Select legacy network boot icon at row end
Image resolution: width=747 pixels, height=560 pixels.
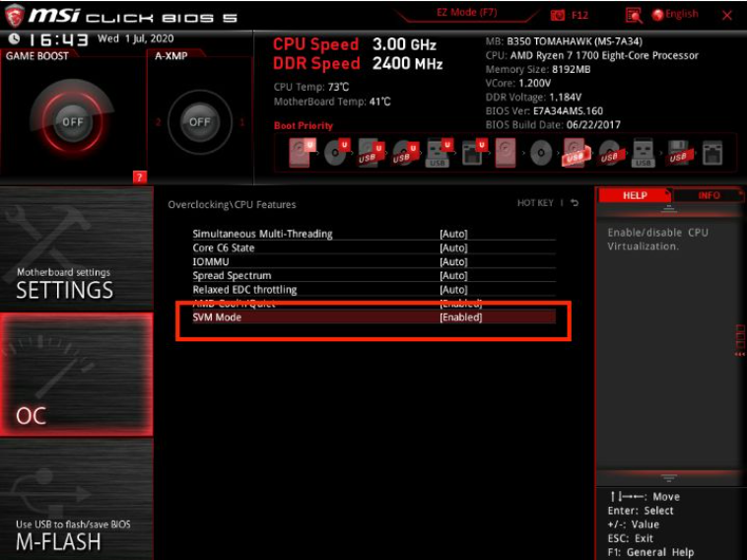[x=713, y=153]
